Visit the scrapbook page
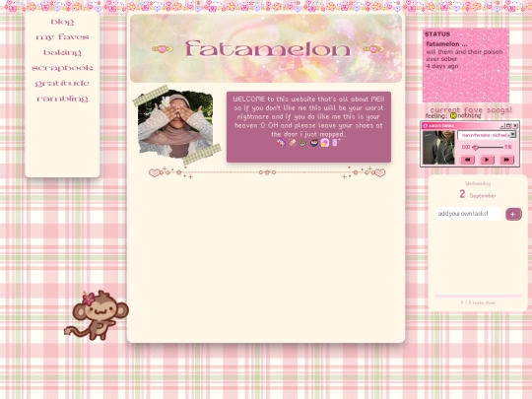The height and width of the screenshot is (399, 532). click(x=62, y=68)
